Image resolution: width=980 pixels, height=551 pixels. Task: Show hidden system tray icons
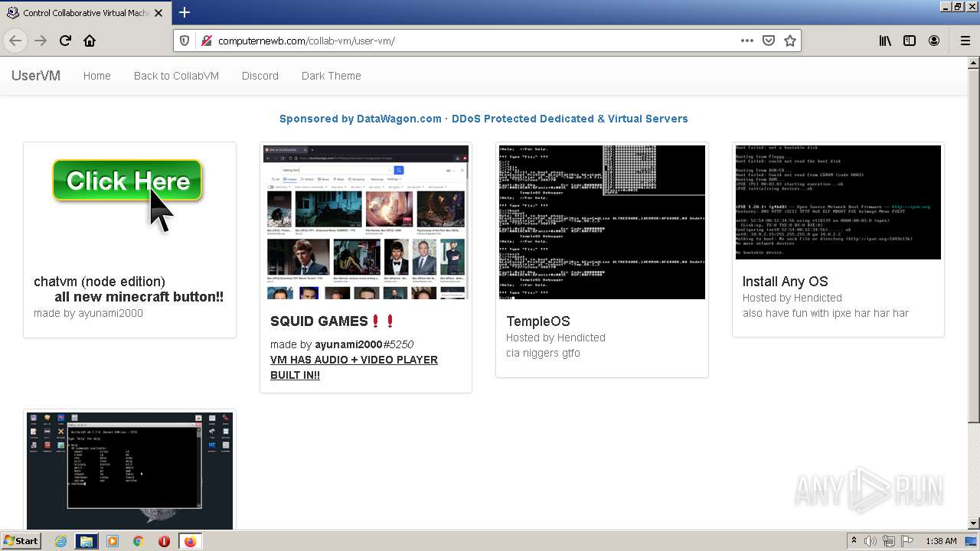(854, 541)
